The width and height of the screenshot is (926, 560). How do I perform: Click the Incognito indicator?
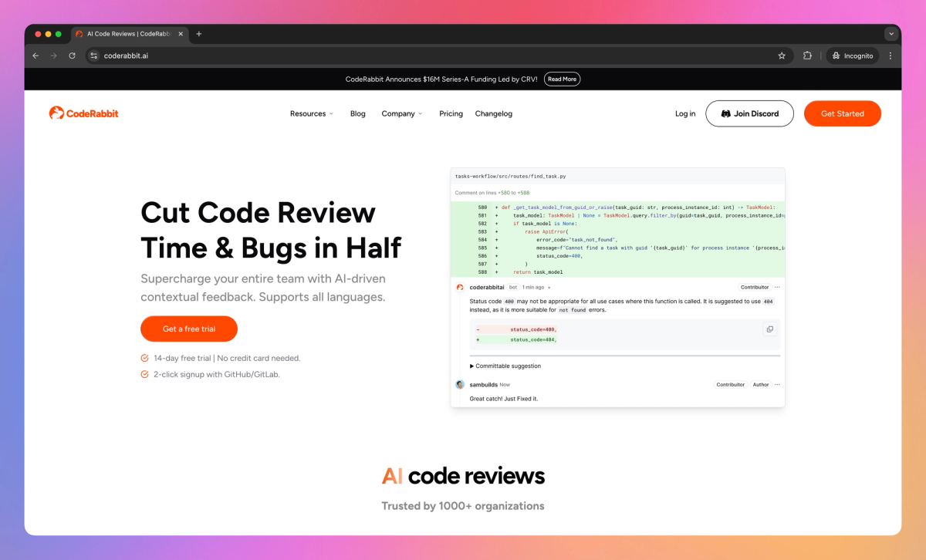point(853,56)
